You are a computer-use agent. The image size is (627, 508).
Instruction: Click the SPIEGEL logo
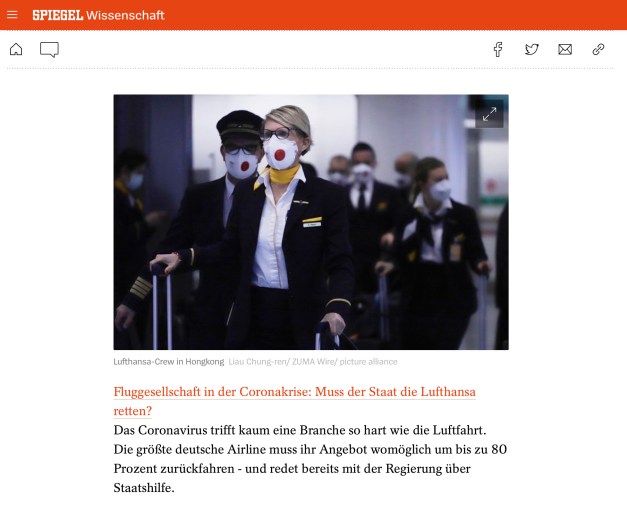tap(58, 15)
